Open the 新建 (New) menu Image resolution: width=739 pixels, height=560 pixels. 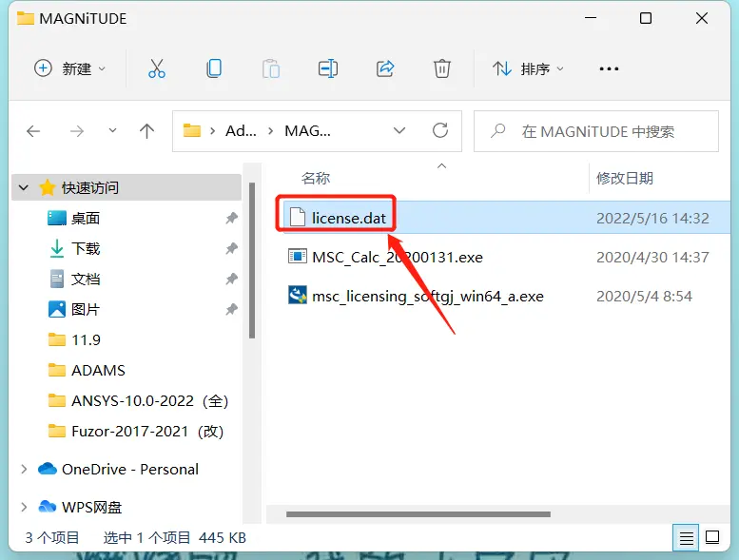(x=69, y=68)
